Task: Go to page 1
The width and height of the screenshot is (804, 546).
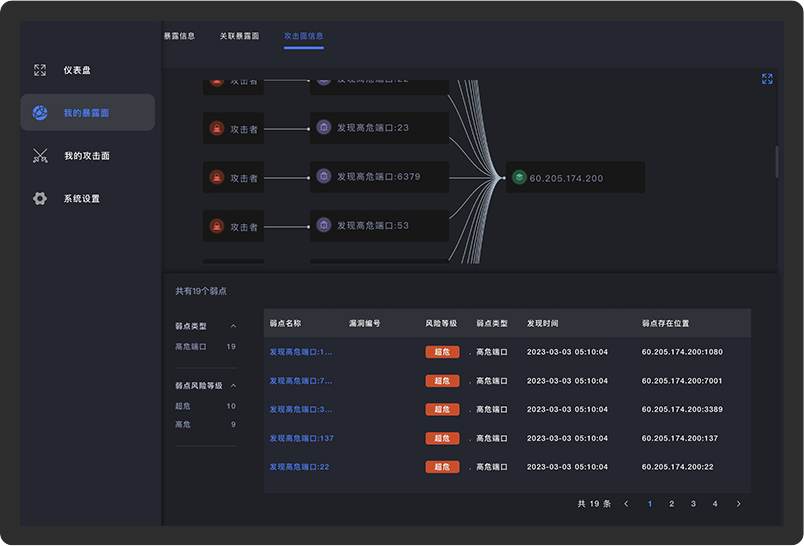Action: (x=650, y=504)
